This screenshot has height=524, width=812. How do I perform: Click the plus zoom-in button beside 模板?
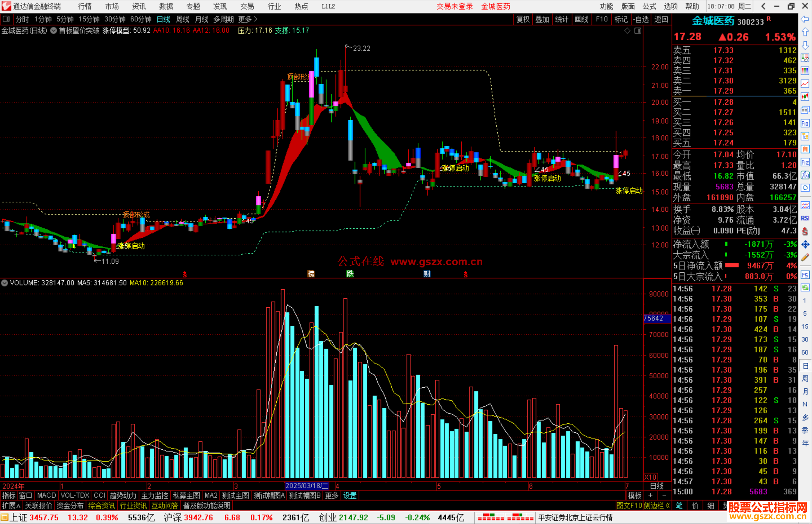tap(650, 496)
